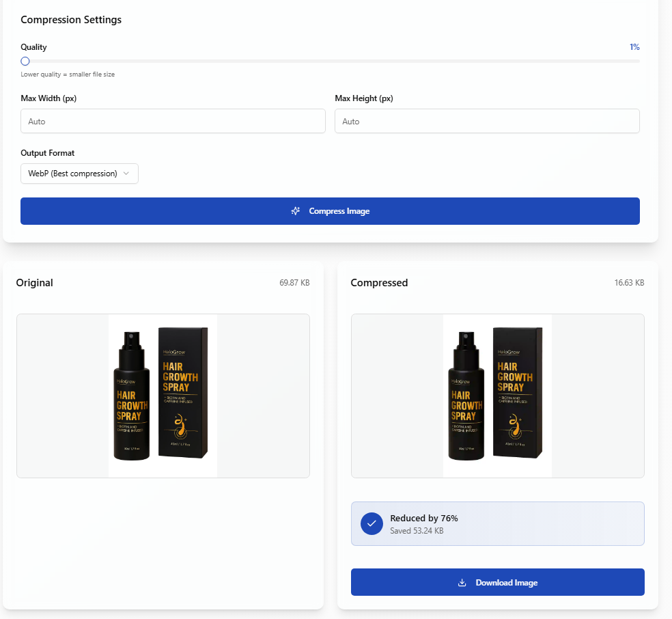Click the Max Height (px) input field
672x619 pixels.
pyautogui.click(x=487, y=121)
